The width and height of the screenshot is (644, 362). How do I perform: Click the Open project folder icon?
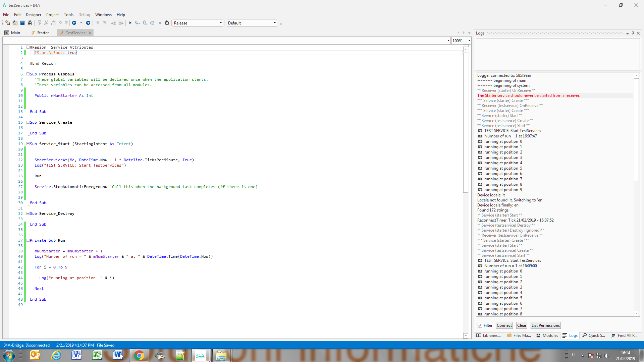point(15,23)
